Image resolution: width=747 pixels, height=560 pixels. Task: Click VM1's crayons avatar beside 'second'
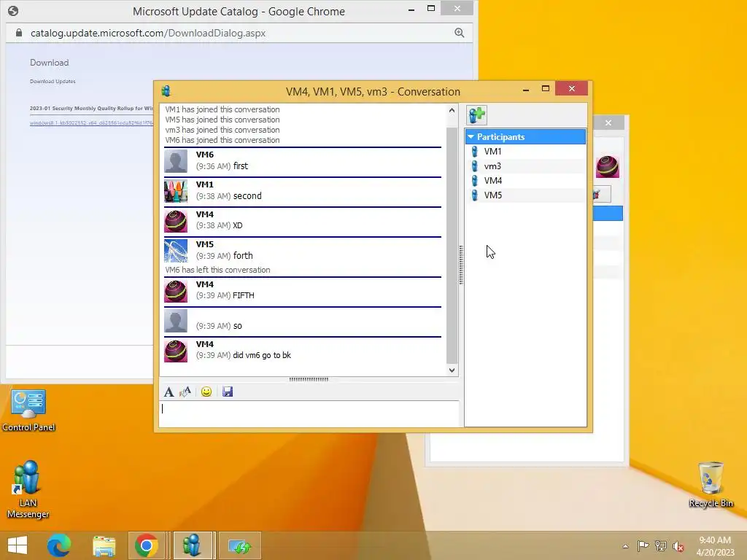tap(176, 191)
